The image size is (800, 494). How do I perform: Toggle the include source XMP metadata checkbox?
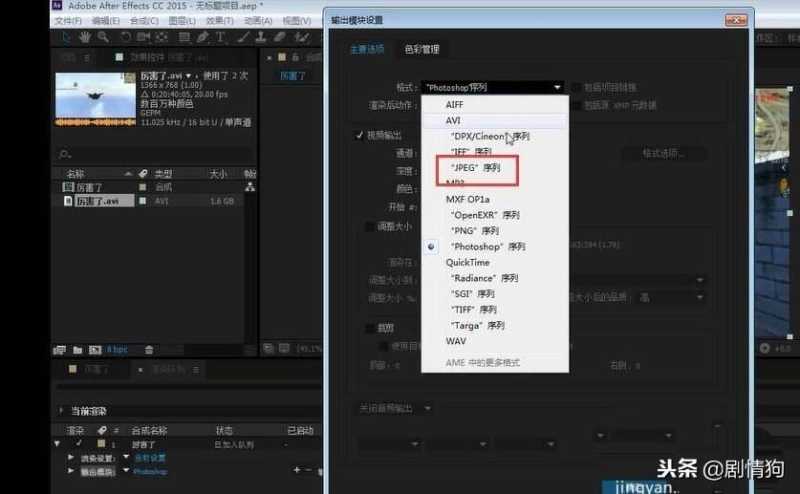pos(577,105)
